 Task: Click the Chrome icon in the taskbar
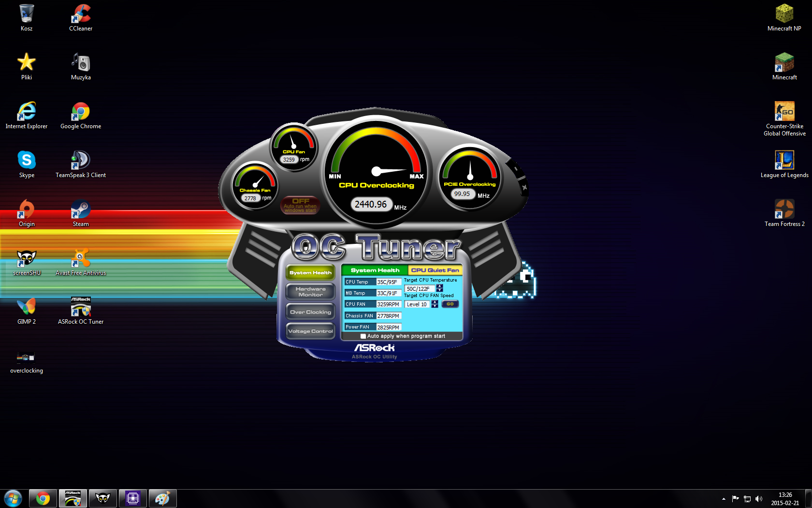pyautogui.click(x=43, y=498)
